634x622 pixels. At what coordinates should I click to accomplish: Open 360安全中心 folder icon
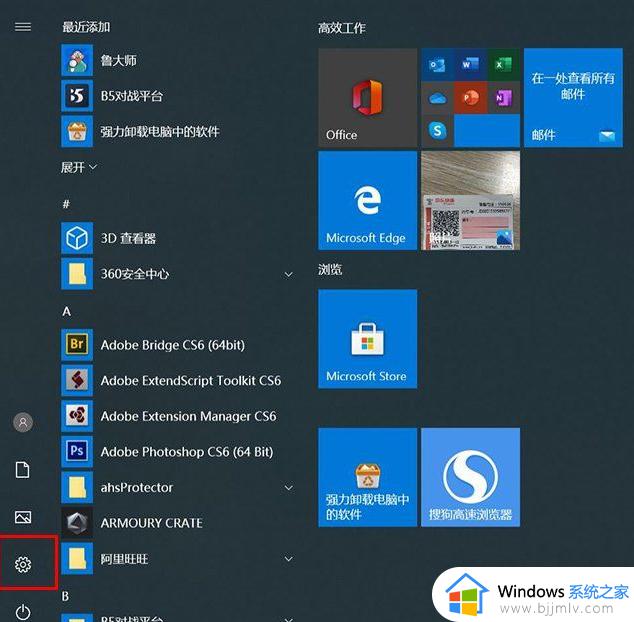point(77,274)
